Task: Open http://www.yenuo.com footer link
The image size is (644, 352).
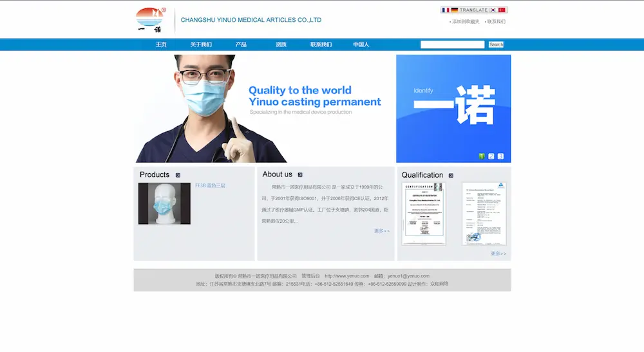Action: tap(347, 276)
